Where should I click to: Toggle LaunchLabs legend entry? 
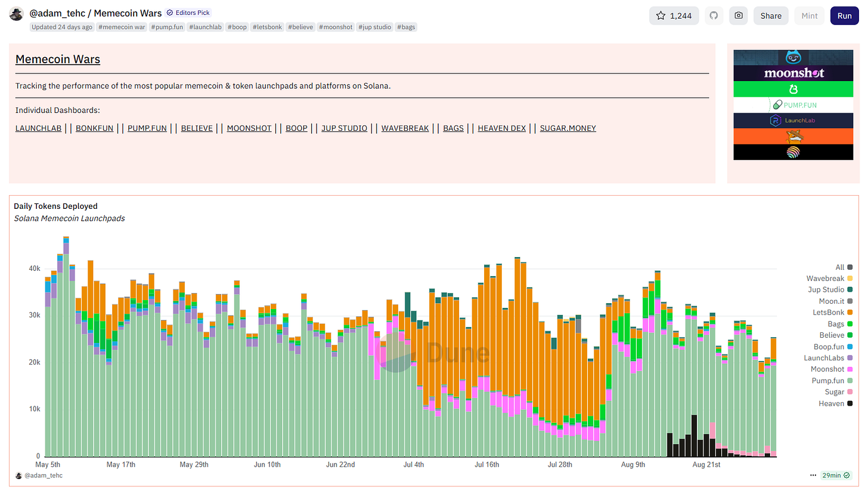(x=828, y=358)
